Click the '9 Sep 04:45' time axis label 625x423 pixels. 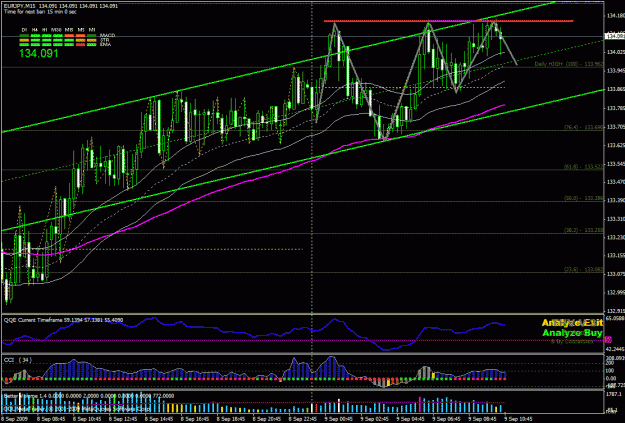(410, 419)
